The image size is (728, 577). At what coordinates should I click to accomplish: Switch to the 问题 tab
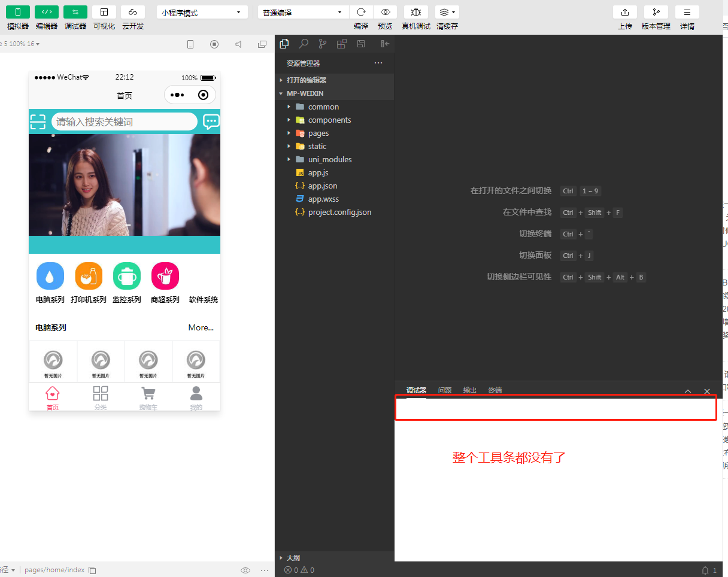tap(444, 390)
